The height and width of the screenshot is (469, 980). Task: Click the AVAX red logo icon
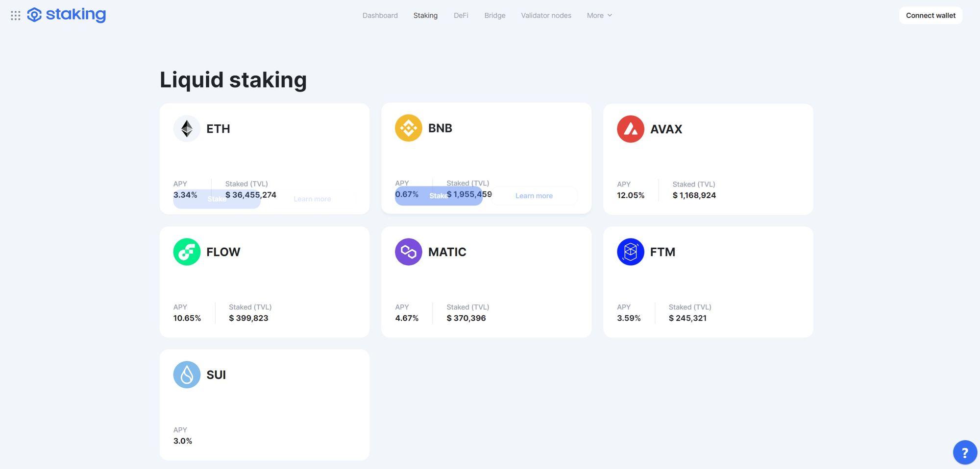(631, 129)
